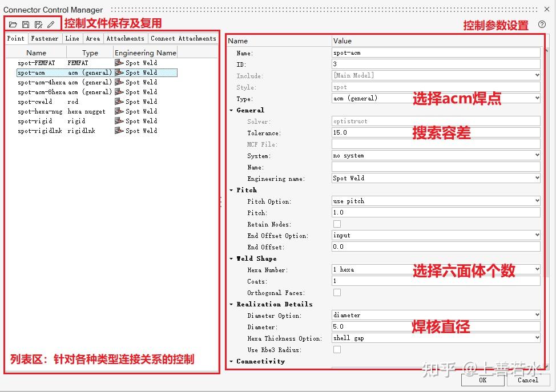Click the Save As toolbar icon
556x392 pixels.
click(38, 24)
